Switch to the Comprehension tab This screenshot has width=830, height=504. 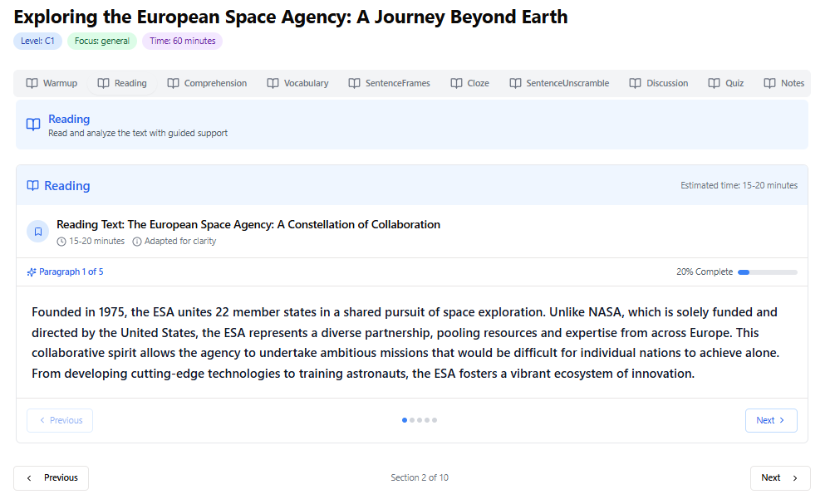click(x=207, y=83)
